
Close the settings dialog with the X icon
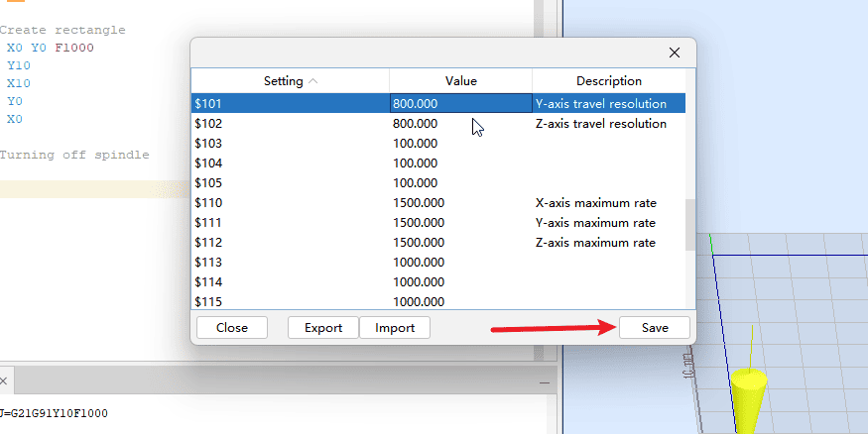pos(675,53)
